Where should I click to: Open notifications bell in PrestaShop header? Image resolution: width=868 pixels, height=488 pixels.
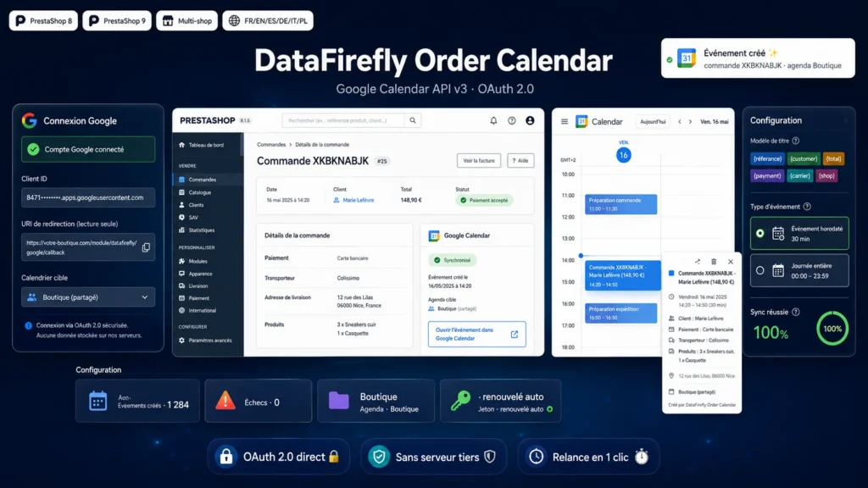pyautogui.click(x=493, y=120)
